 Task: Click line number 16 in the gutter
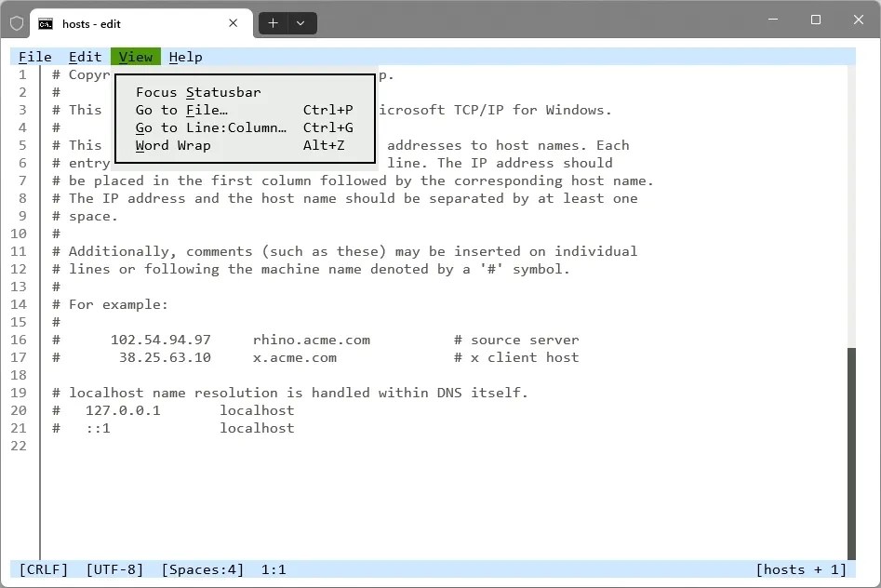click(19, 340)
